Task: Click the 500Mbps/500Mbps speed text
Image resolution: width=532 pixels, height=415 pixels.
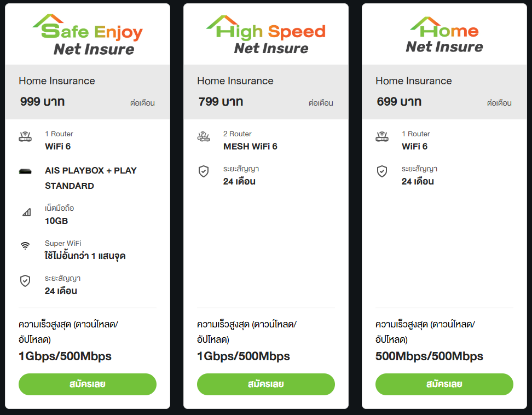Action: coord(429,356)
